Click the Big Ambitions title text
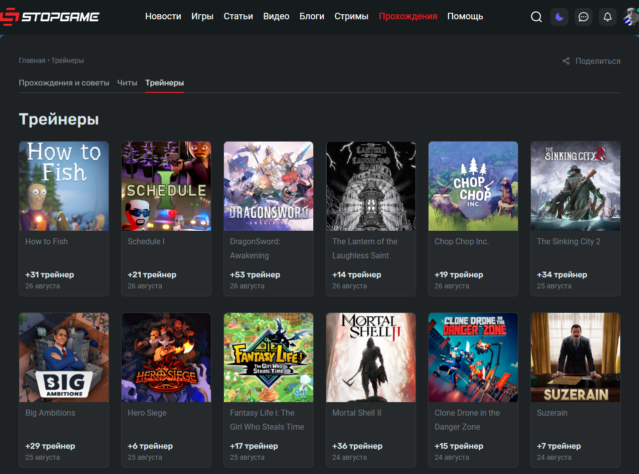The width and height of the screenshot is (639, 474). pyautogui.click(x=50, y=412)
